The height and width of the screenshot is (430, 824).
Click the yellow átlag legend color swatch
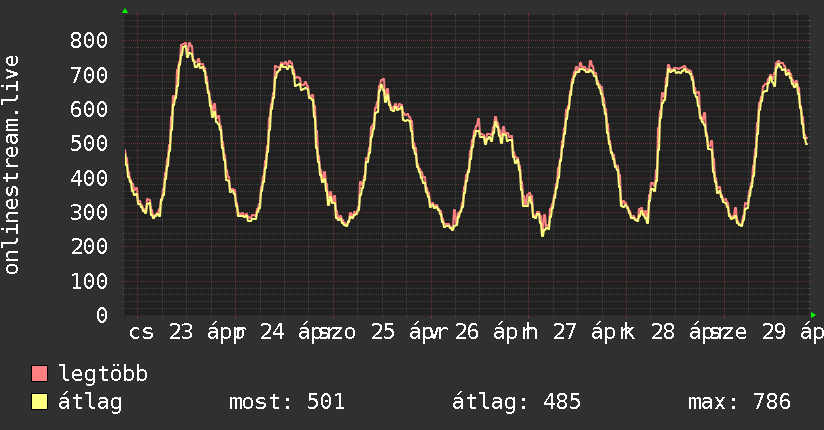pos(39,402)
